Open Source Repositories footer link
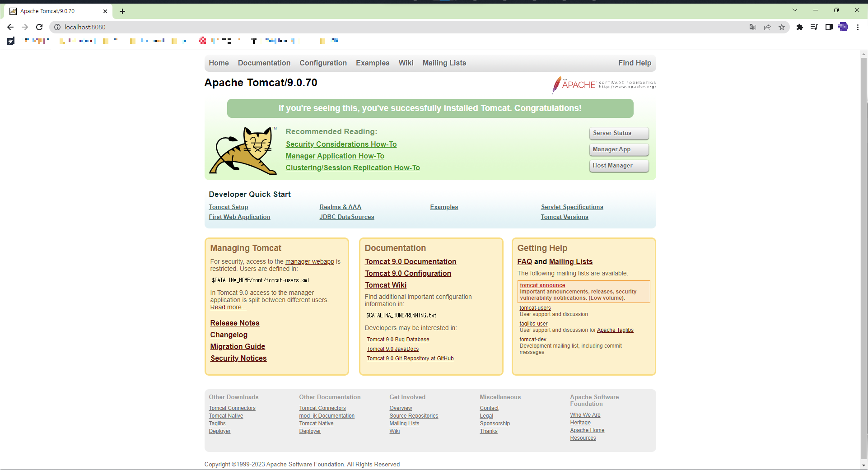The width and height of the screenshot is (868, 470). [x=414, y=416]
